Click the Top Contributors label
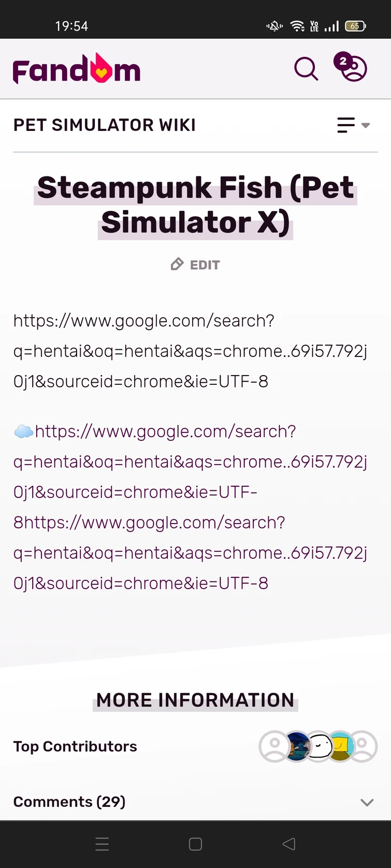 coord(75,746)
